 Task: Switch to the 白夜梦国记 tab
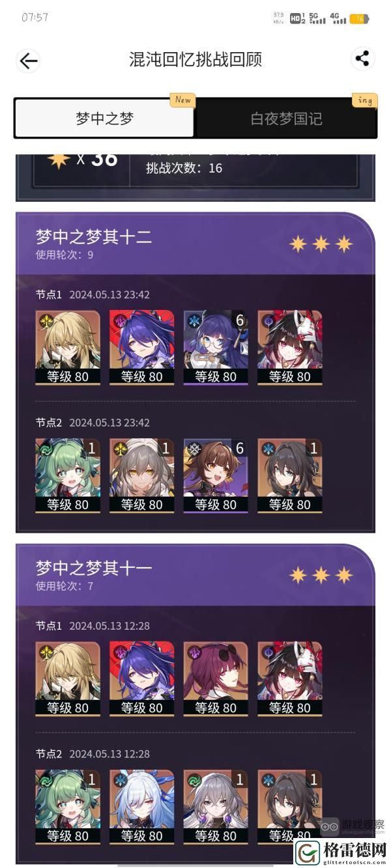pos(286,119)
